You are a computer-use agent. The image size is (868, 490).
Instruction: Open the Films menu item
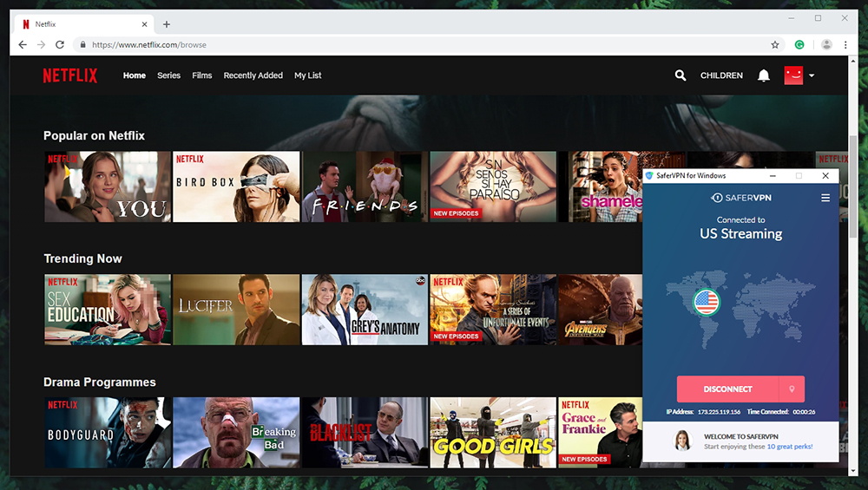coord(202,75)
